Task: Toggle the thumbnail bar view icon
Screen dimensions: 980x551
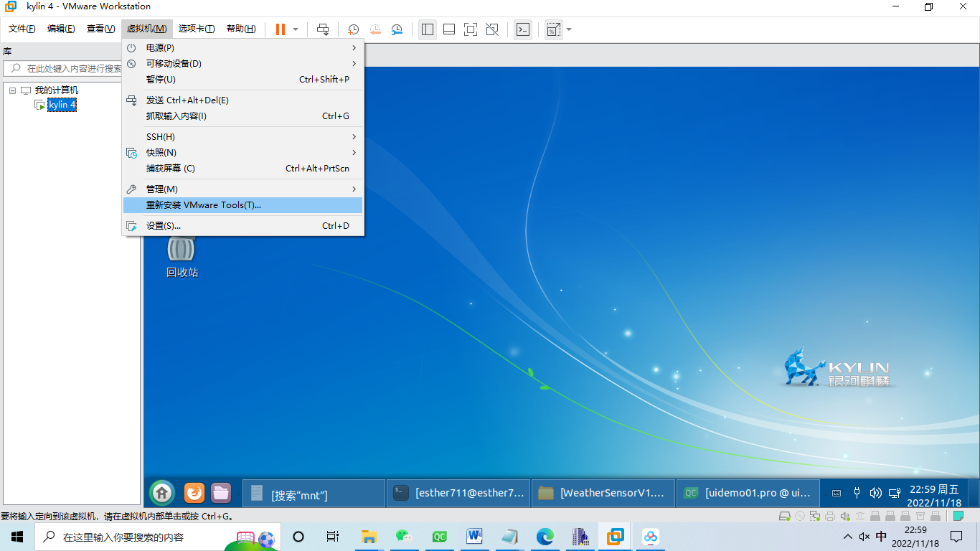Action: click(449, 29)
